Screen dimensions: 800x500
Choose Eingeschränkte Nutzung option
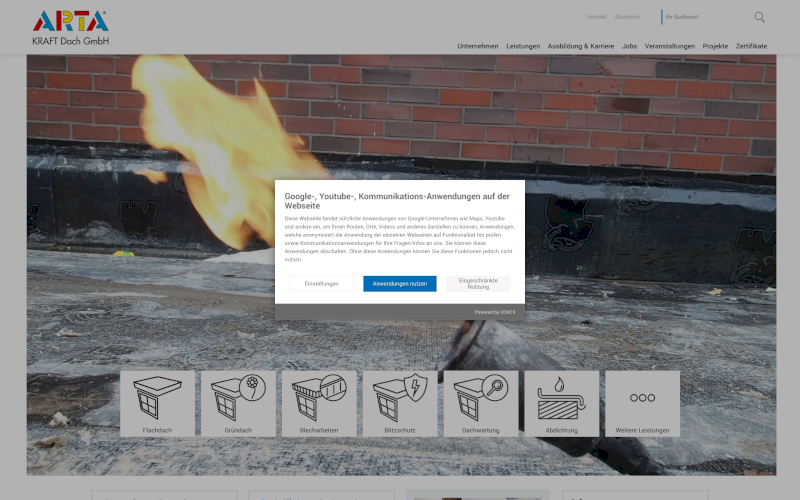[478, 284]
